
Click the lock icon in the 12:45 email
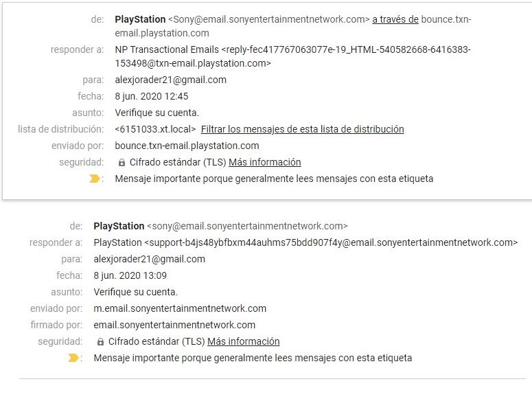tap(122, 163)
